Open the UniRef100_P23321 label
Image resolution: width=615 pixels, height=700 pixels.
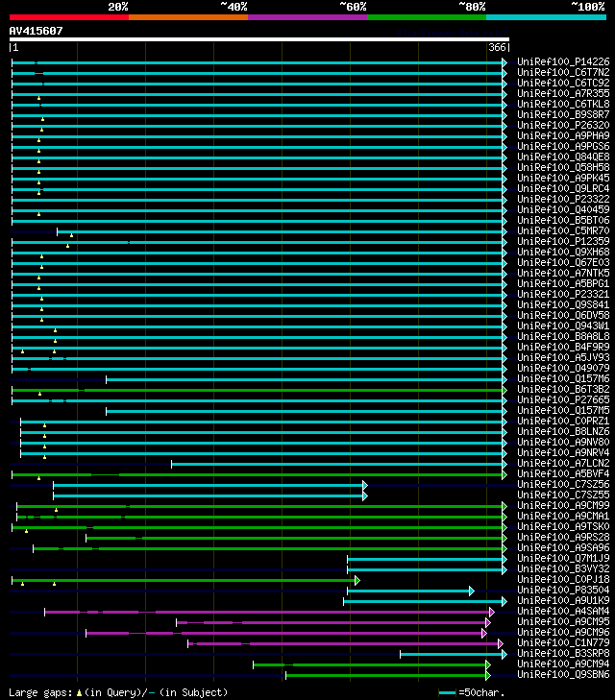(563, 294)
